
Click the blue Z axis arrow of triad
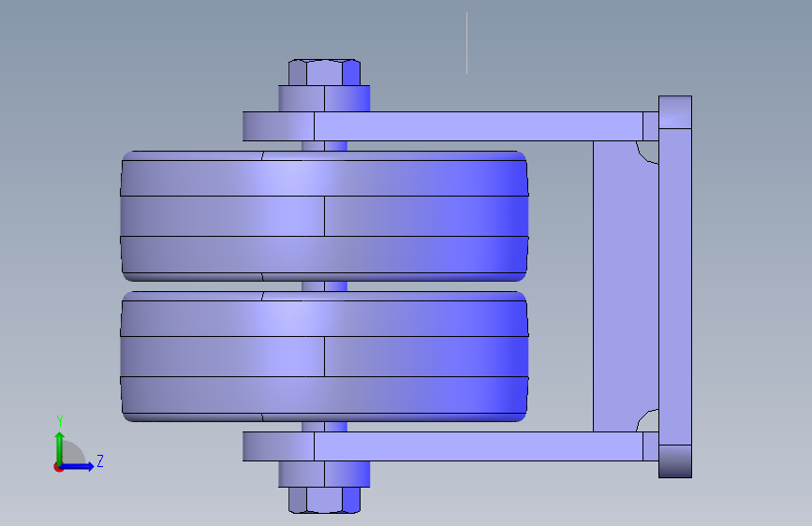point(77,466)
